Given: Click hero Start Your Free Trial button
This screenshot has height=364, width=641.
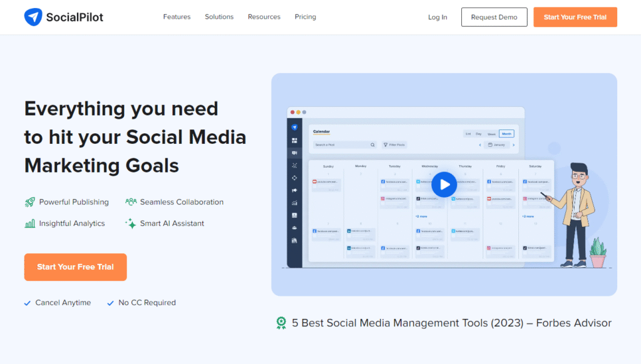Looking at the screenshot, I should point(76,267).
